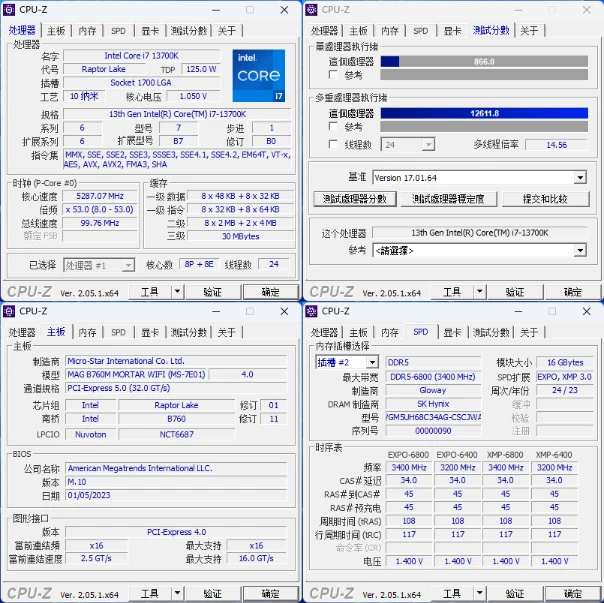Click 确定 button in mainboard window
Image resolution: width=604 pixels, height=603 pixels.
tap(271, 593)
